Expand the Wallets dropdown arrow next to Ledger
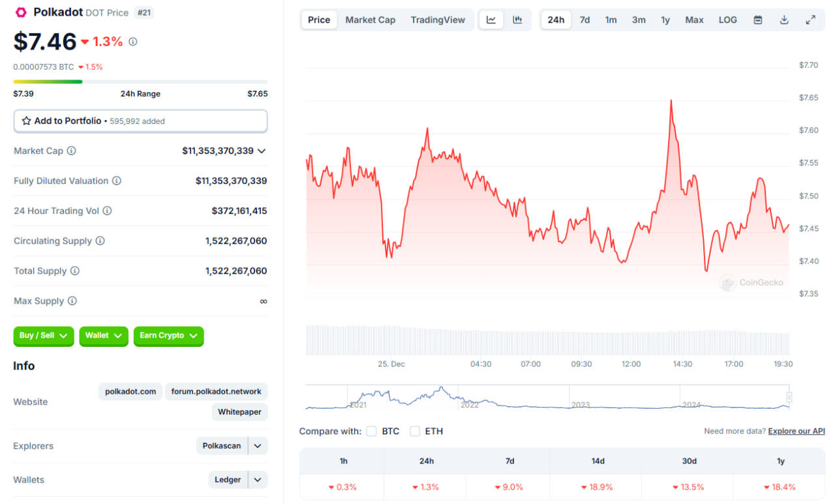 pos(258,480)
